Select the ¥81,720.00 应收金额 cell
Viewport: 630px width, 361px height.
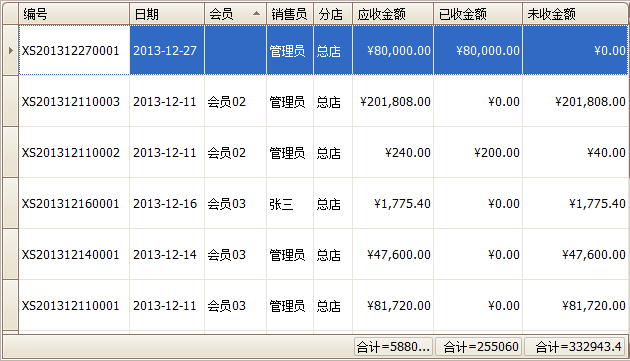coord(393,306)
